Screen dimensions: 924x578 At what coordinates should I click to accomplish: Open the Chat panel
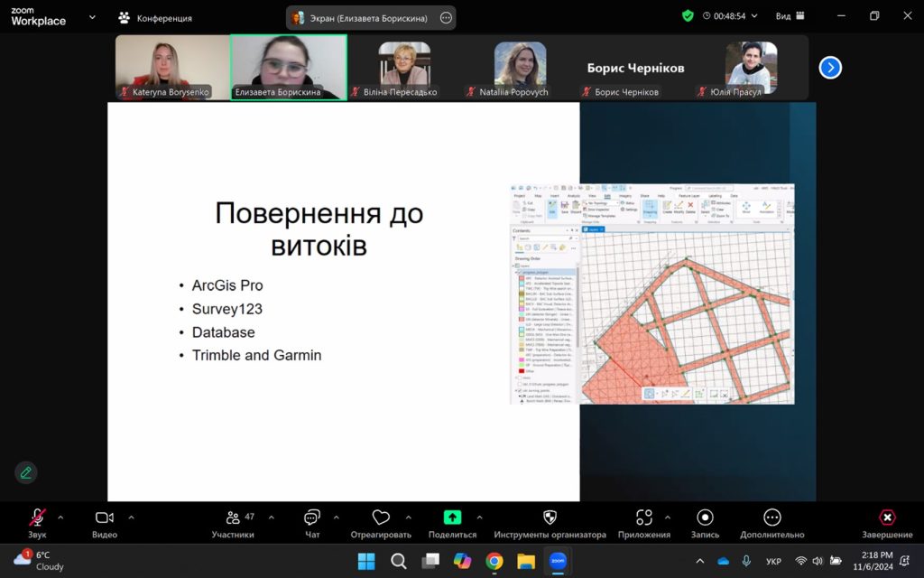click(312, 517)
